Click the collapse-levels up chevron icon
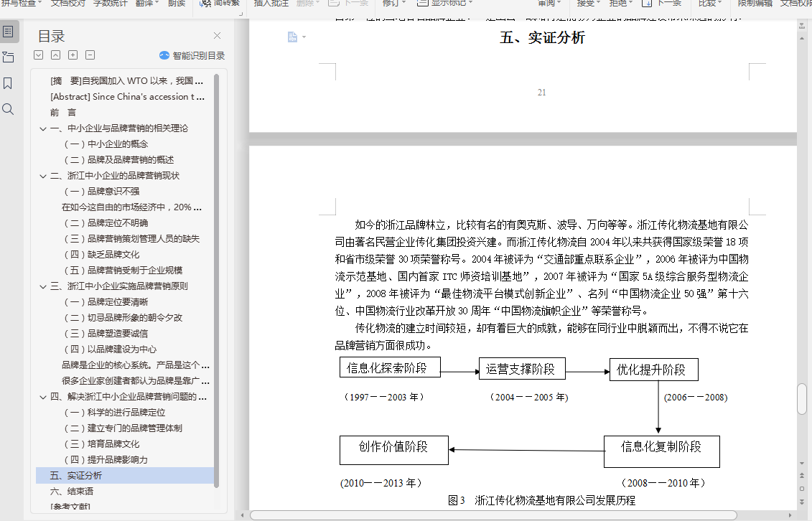 click(56, 55)
